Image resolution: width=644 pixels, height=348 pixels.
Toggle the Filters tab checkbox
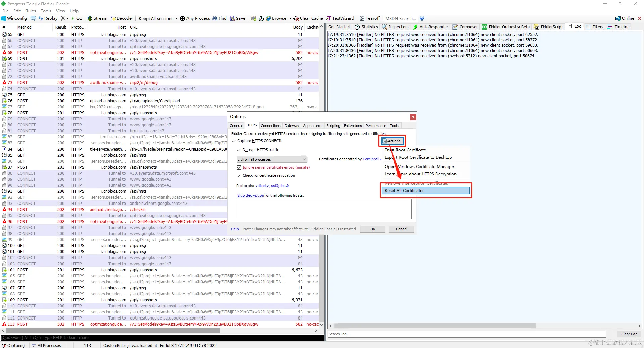pos(588,27)
